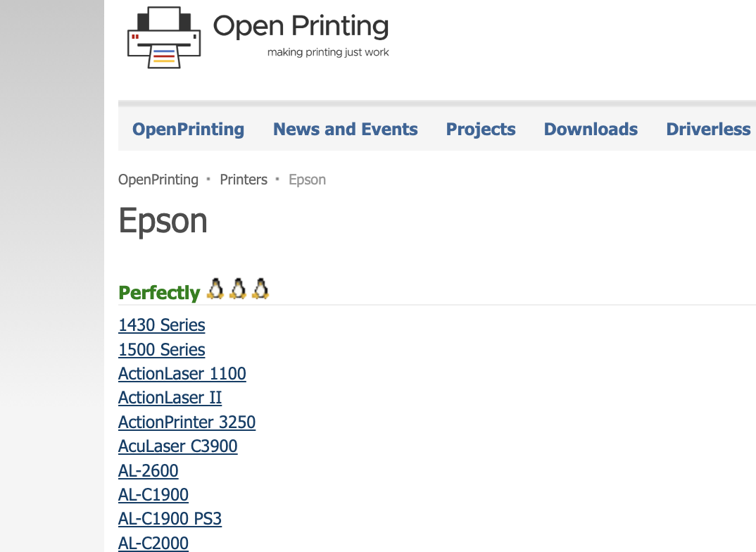Viewport: 756px width, 552px height.
Task: Open the ActionLaser II printer page
Action: (170, 398)
